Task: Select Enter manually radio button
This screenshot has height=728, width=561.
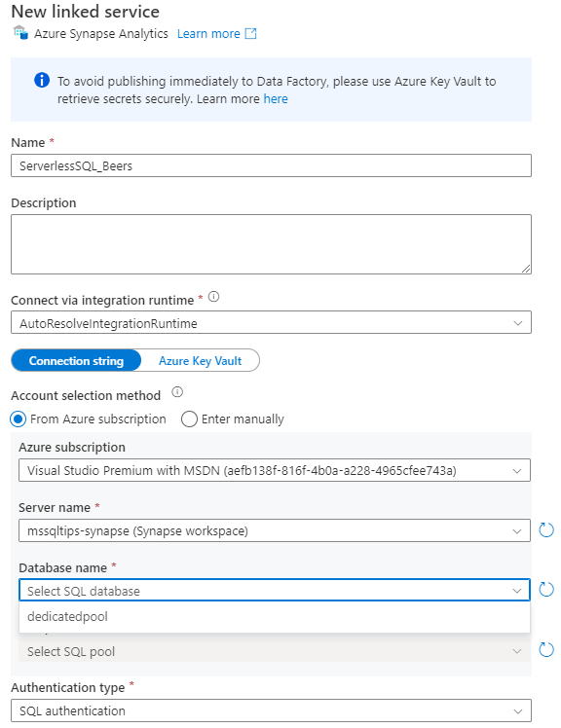Action: (x=189, y=419)
